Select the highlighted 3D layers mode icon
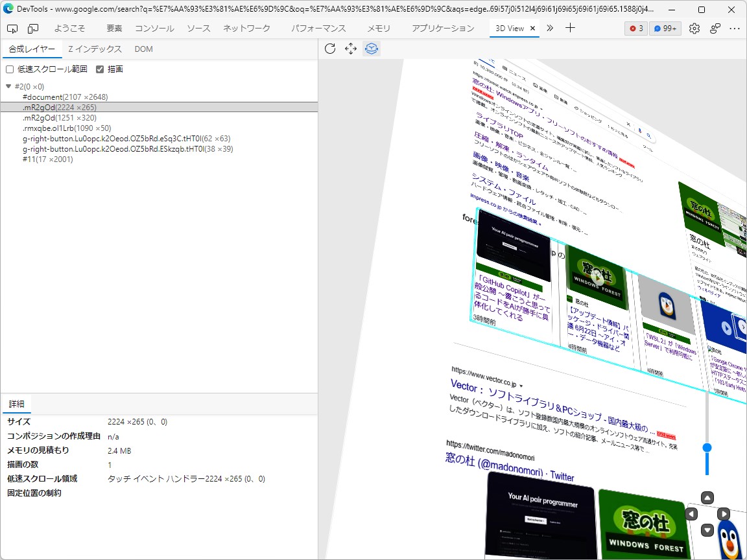This screenshot has height=560, width=747. coord(372,48)
